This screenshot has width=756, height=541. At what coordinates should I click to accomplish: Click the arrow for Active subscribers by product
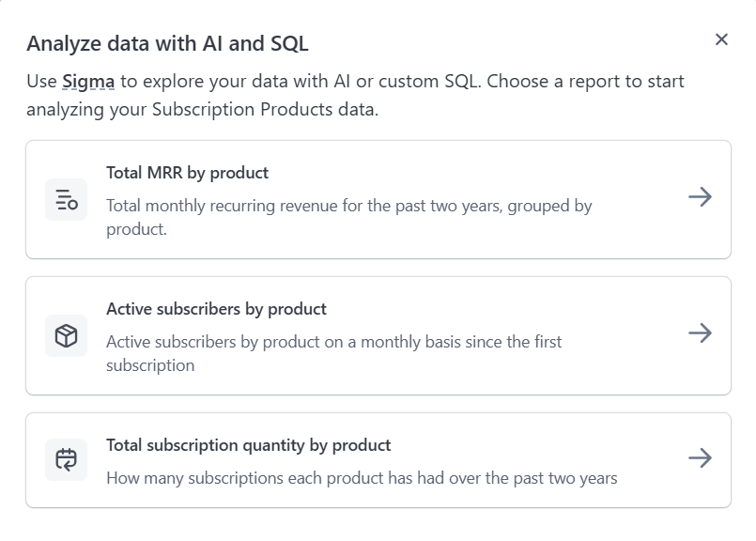(x=699, y=335)
